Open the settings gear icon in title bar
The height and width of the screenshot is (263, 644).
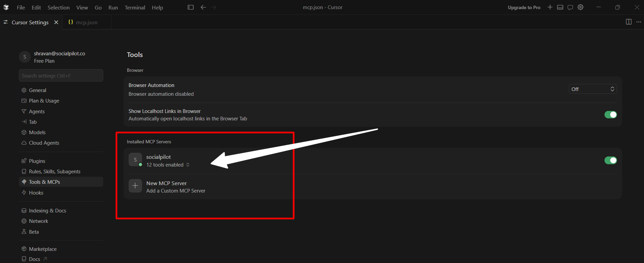point(581,7)
